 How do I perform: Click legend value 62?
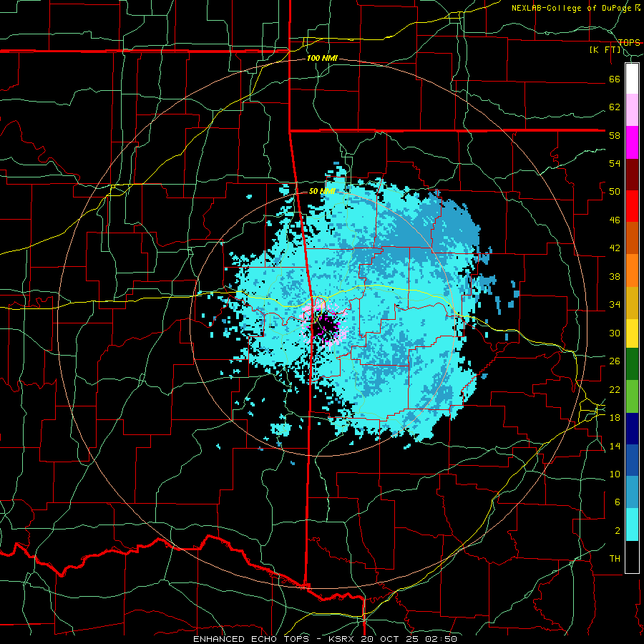click(x=615, y=107)
